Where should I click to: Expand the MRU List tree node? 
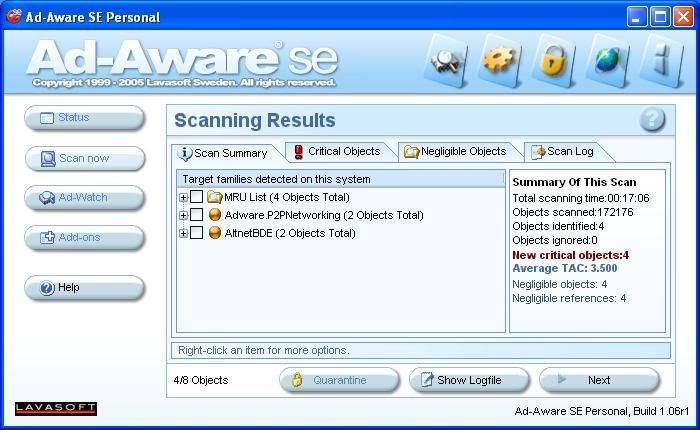coord(183,197)
